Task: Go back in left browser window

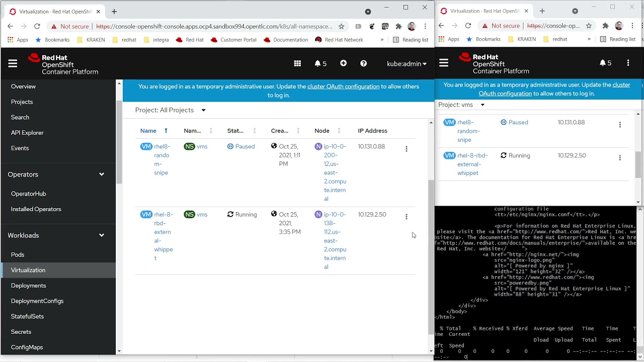Action: tap(10, 26)
